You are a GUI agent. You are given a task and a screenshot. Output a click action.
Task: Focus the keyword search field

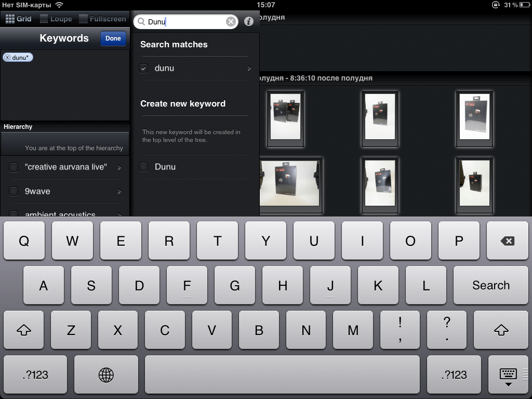186,22
